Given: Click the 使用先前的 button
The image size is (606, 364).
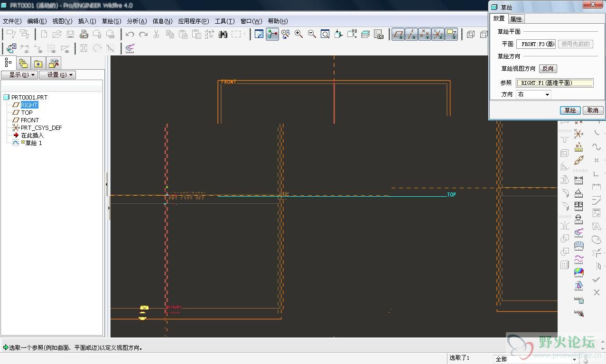Looking at the screenshot, I should [x=575, y=44].
